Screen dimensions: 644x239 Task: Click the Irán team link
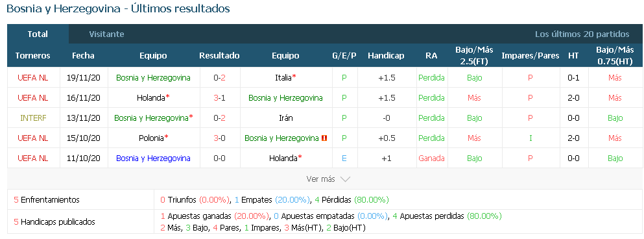[285, 118]
